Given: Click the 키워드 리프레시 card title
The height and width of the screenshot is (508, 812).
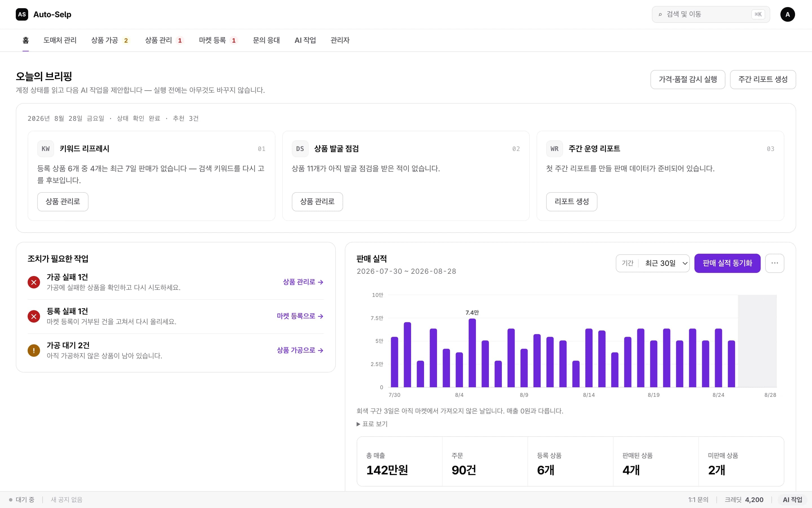Looking at the screenshot, I should (85, 149).
